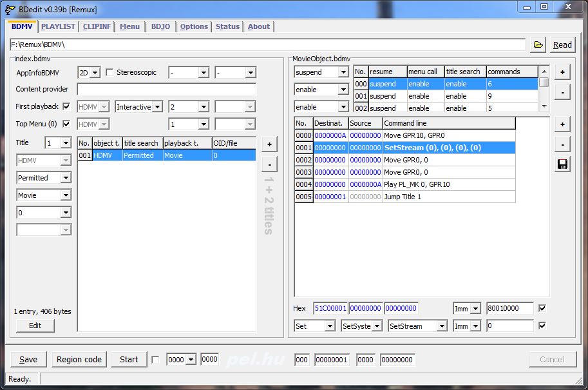Add a title with plus button
Screen dimensions: 588x390
click(269, 144)
